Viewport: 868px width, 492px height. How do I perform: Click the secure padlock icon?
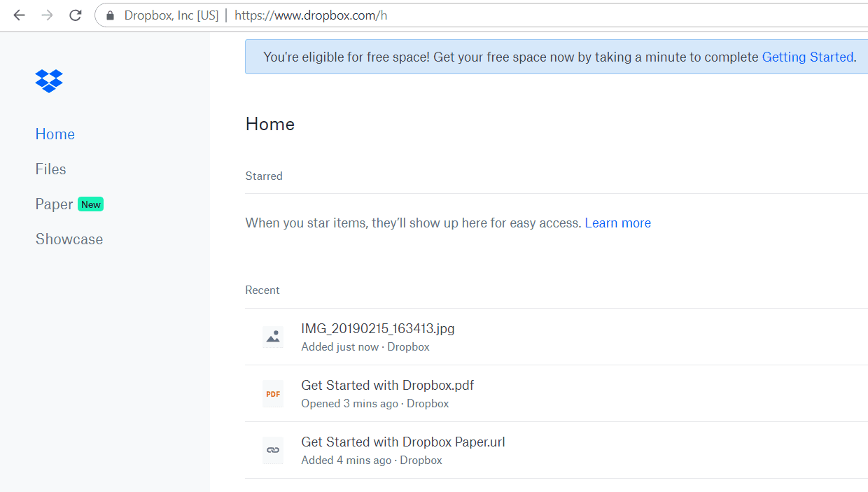click(x=110, y=15)
